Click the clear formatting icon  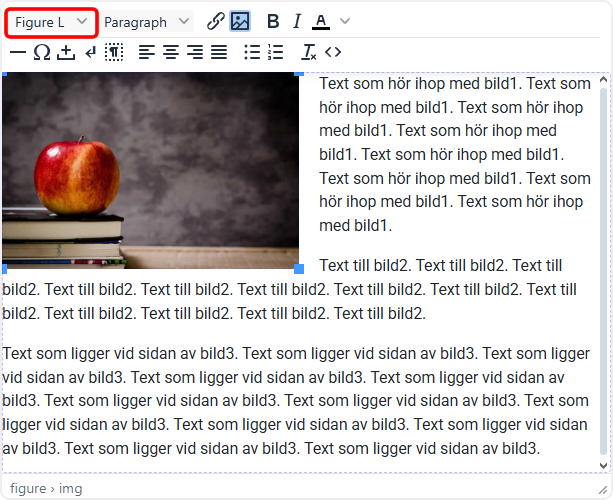coord(309,52)
